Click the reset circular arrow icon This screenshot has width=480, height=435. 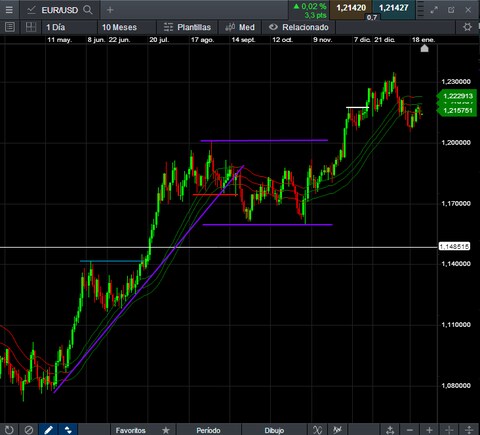coord(9,430)
